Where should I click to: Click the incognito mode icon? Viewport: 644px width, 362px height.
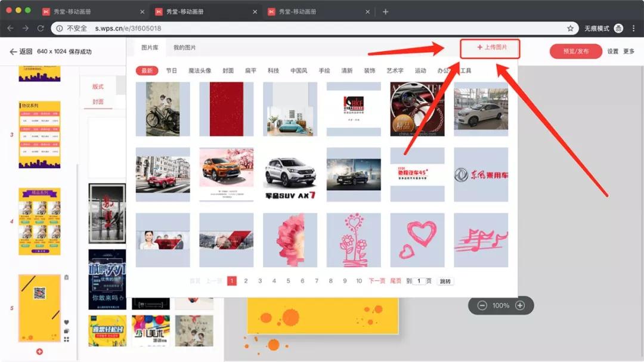[618, 29]
